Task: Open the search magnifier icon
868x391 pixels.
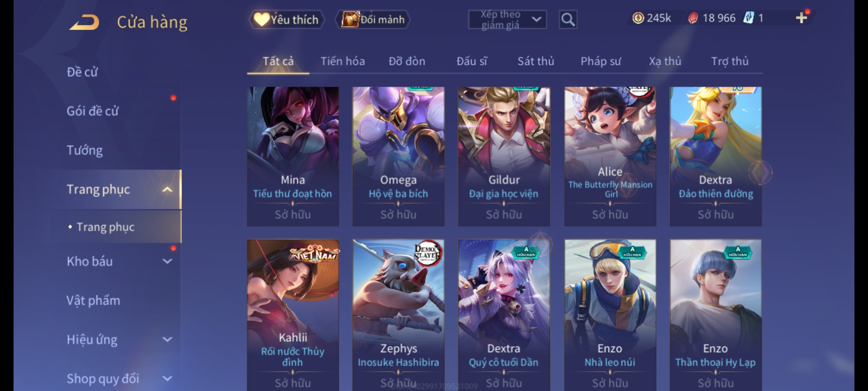Action: point(568,20)
